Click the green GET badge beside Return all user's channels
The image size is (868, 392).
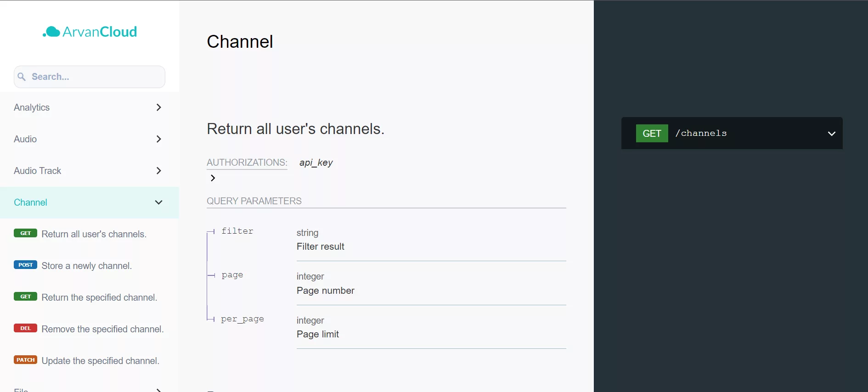[x=25, y=233]
